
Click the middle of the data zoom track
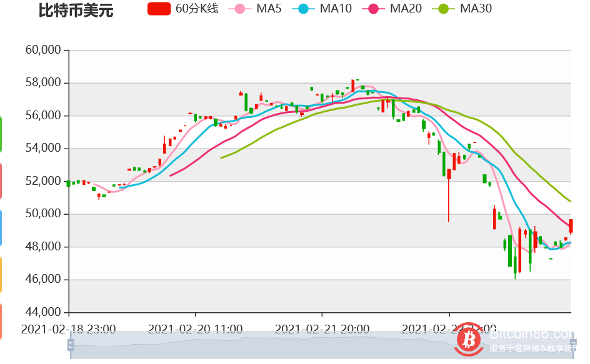320,345
